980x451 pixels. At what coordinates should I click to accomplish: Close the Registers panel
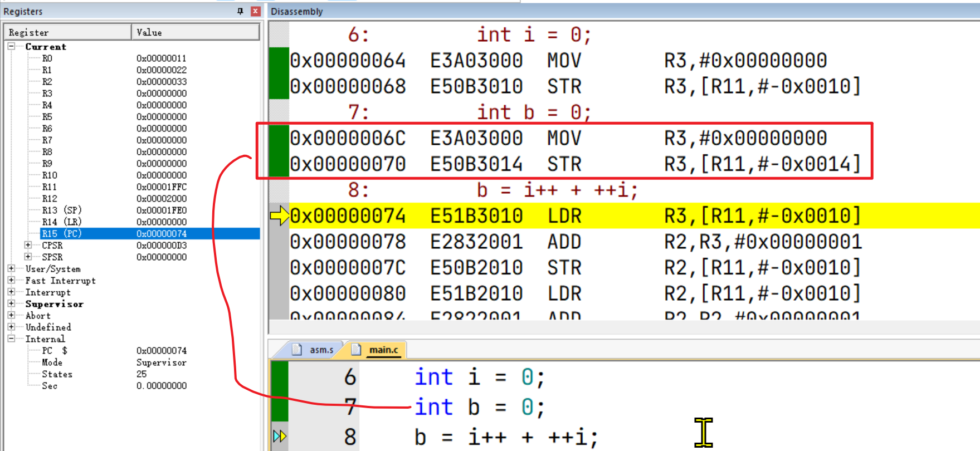(255, 11)
